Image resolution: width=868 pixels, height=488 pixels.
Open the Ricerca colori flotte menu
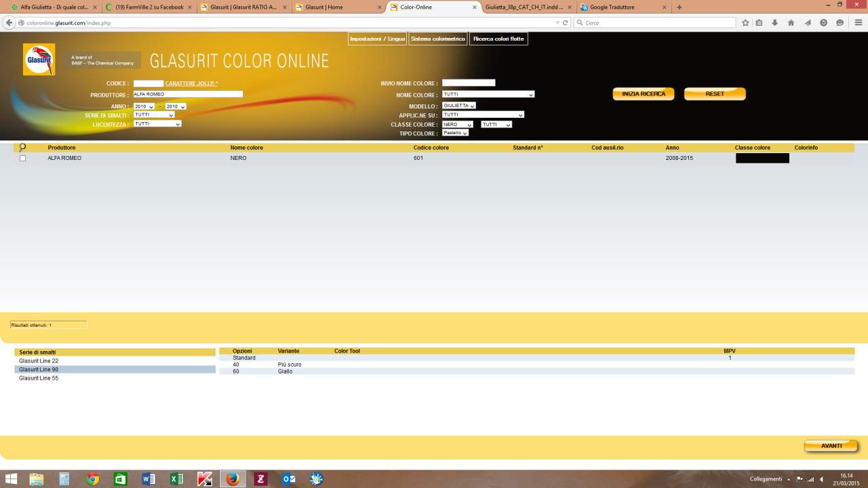point(498,39)
